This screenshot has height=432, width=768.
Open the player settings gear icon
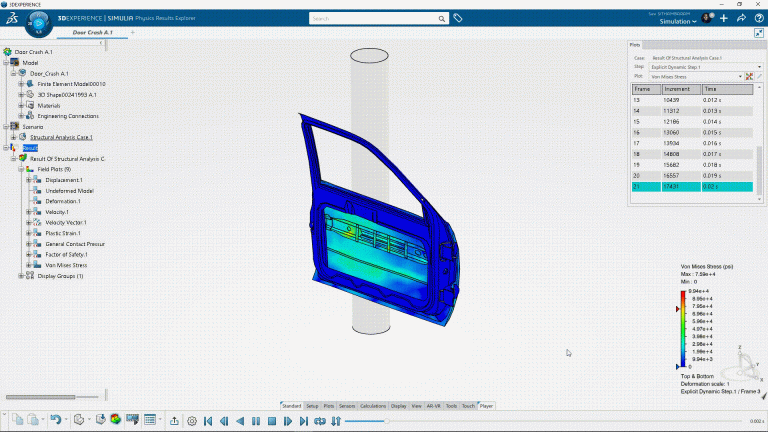pos(192,421)
